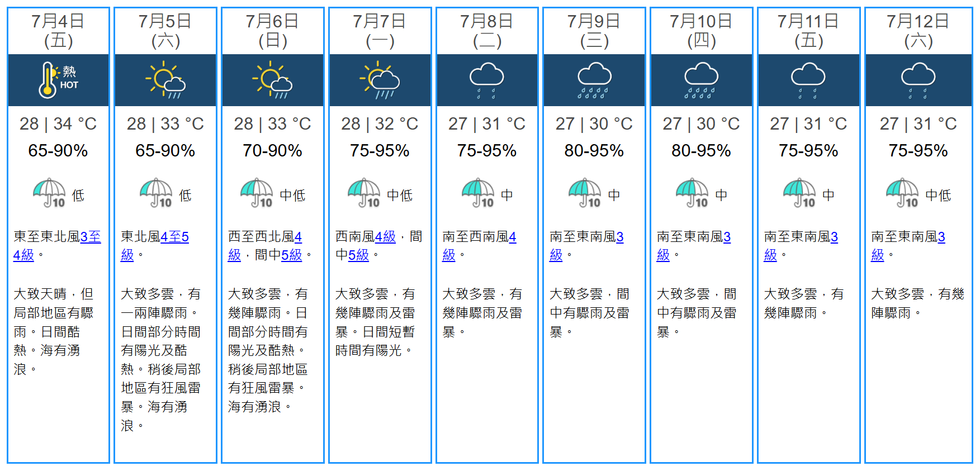Viewport: 980px width, 471px height.
Task: Click the heavy rain cloud icon for July 9
Action: point(594,80)
